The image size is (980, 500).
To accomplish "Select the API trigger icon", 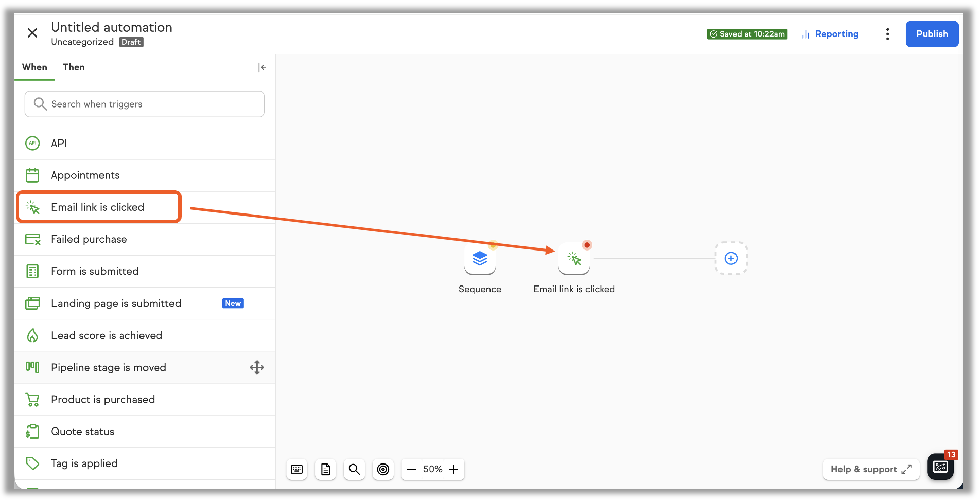I will pyautogui.click(x=32, y=144).
